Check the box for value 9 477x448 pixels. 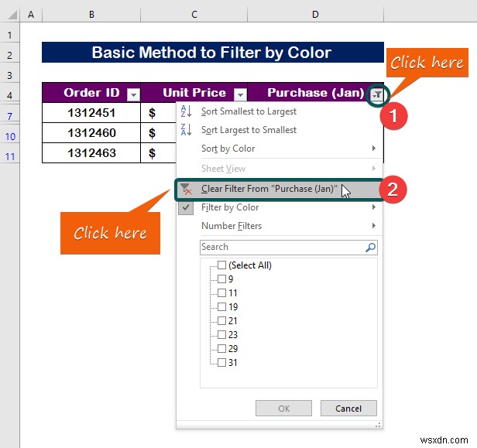point(221,279)
